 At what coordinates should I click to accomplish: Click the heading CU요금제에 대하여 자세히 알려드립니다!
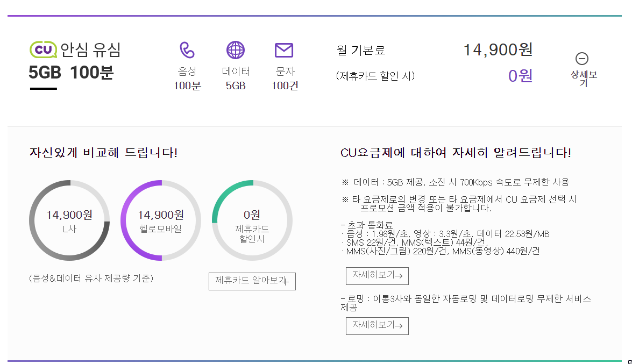pos(456,153)
